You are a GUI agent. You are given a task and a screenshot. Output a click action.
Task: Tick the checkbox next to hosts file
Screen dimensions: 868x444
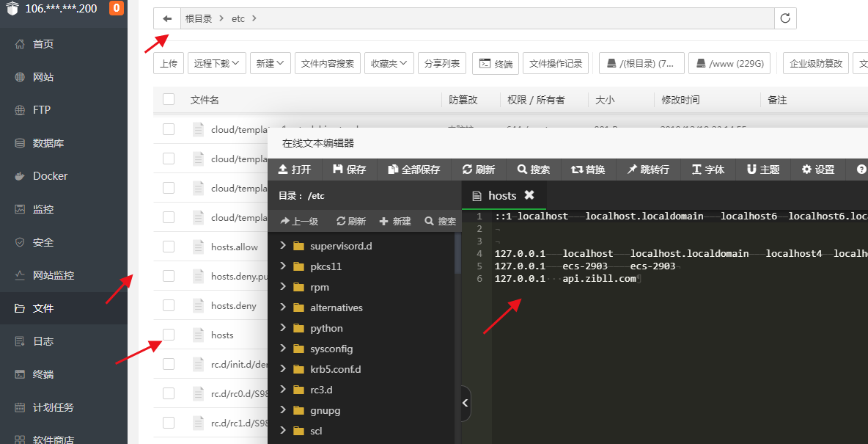[169, 335]
